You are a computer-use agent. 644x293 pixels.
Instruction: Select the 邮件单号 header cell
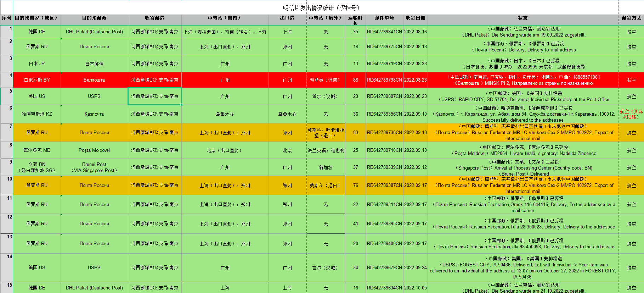pos(384,18)
